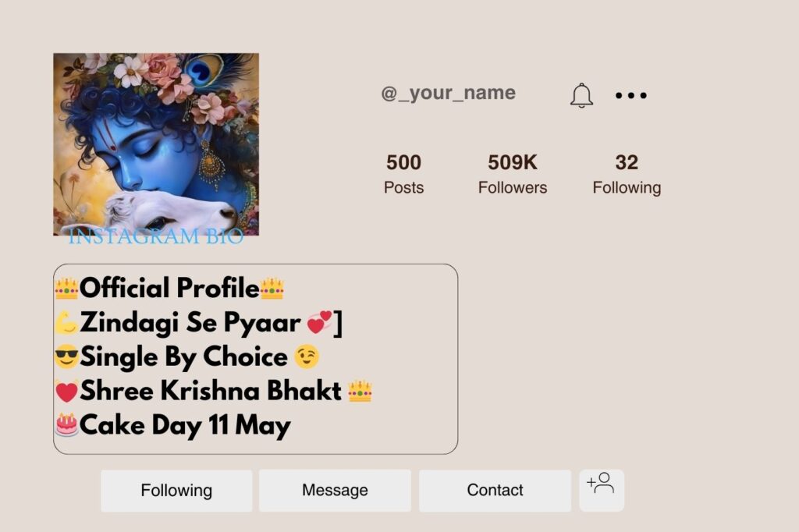The width and height of the screenshot is (799, 532).
Task: Open the 32 Following list
Action: 627,173
